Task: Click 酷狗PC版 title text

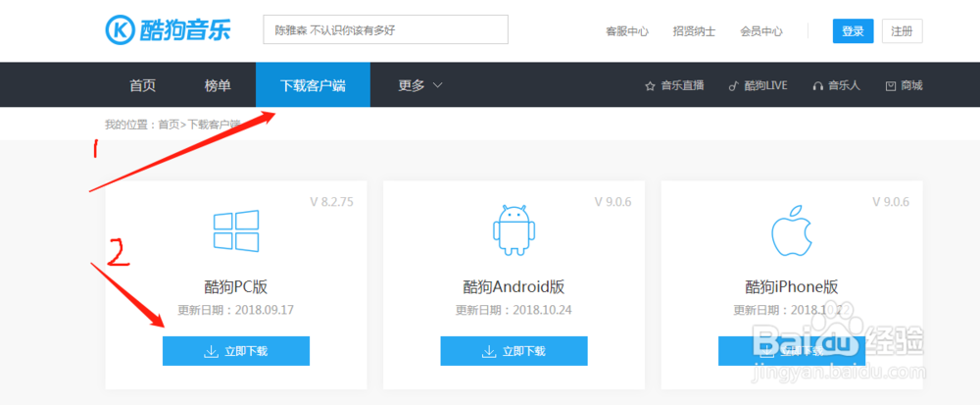Action: pos(236,287)
